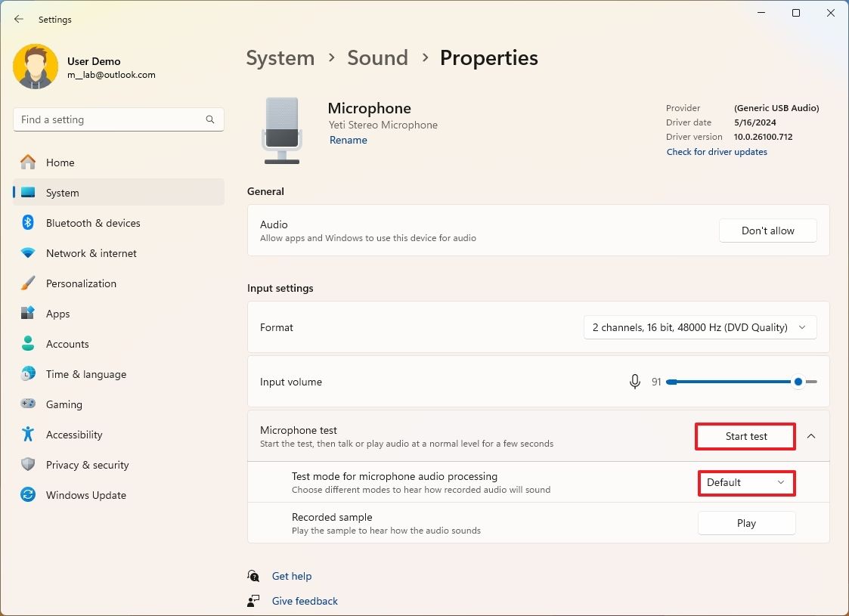849x616 pixels.
Task: Open Check for driver updates link
Action: pos(717,151)
